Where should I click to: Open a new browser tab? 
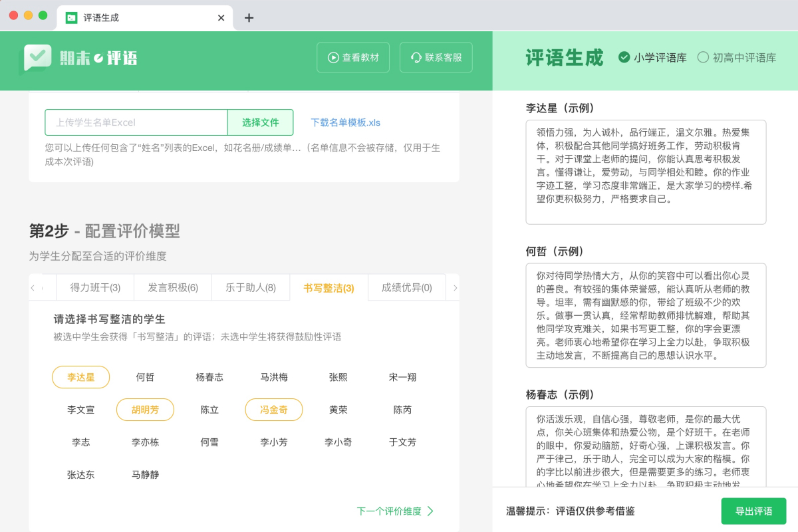coord(249,18)
